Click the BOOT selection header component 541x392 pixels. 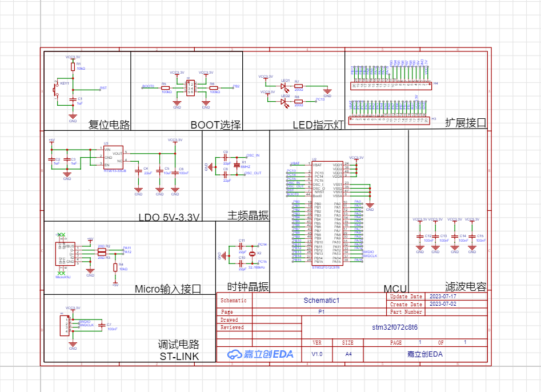click(190, 89)
